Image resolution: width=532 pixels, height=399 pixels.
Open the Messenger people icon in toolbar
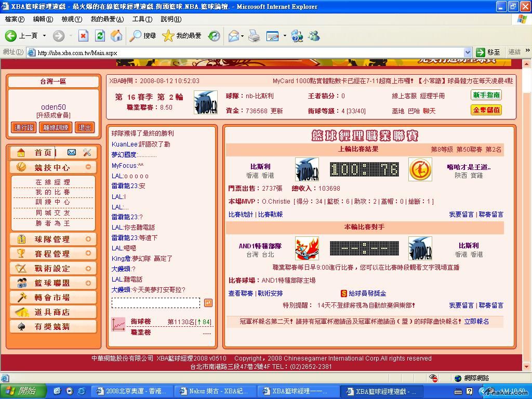(x=314, y=36)
